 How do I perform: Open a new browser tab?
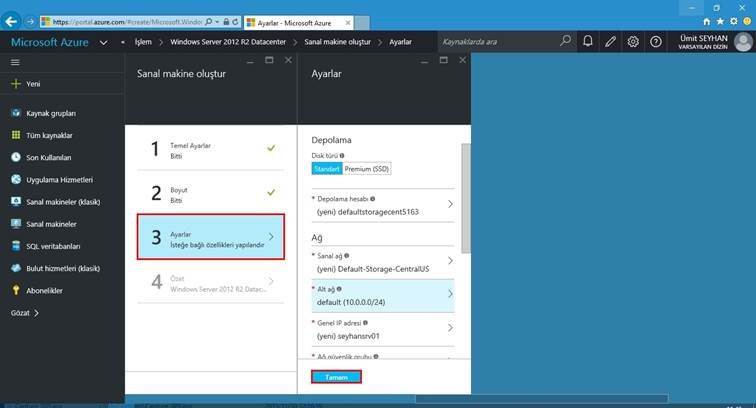click(362, 23)
